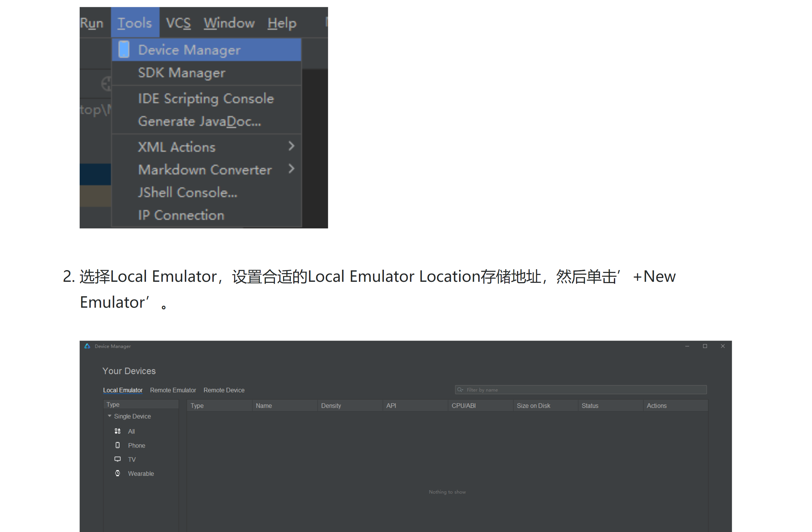
Task: Expand the XML Actions submenu arrow
Action: [x=291, y=146]
